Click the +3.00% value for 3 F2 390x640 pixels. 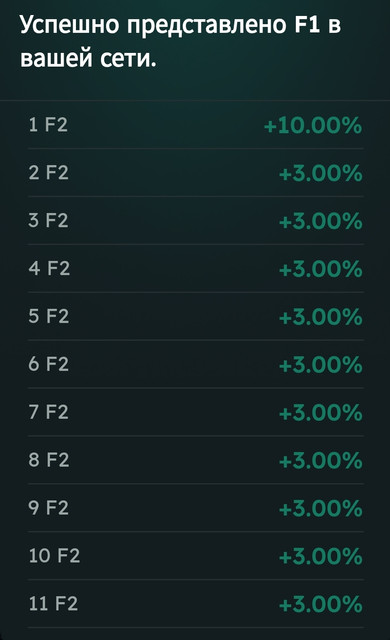321,221
